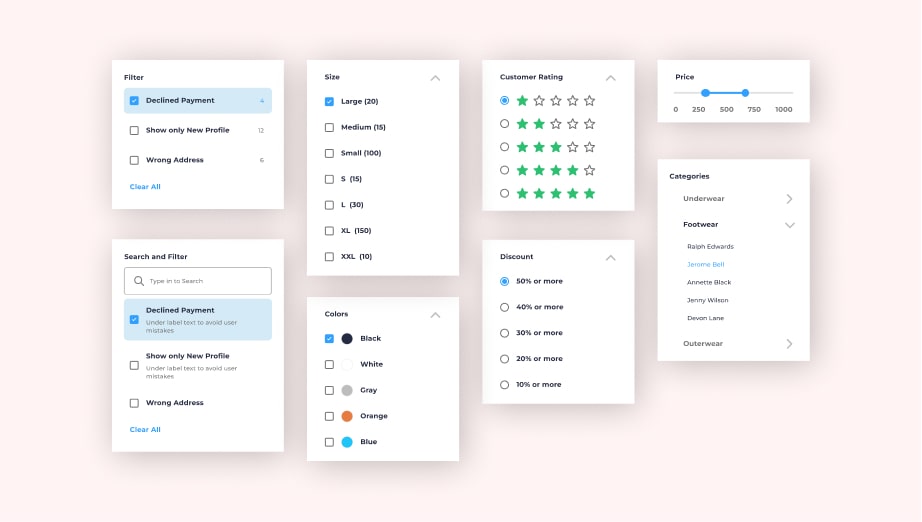Check the XL (150) size checkbox
The height and width of the screenshot is (522, 922).
point(329,231)
